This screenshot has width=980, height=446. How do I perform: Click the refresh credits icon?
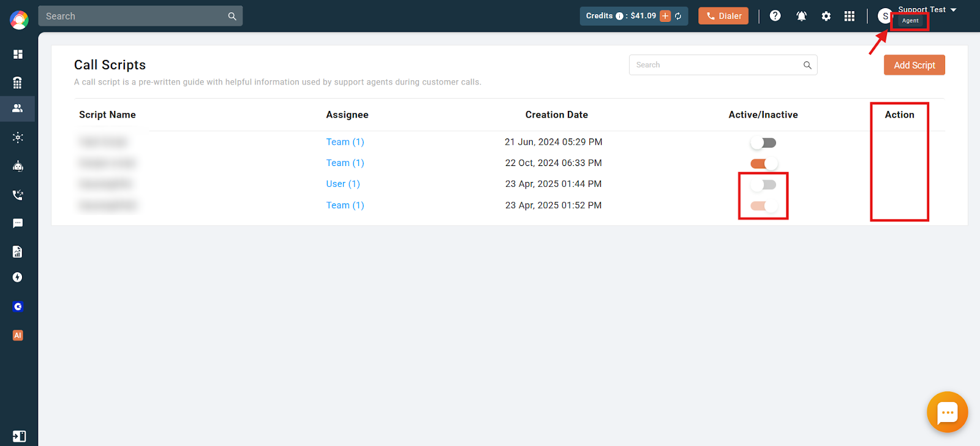tap(678, 16)
